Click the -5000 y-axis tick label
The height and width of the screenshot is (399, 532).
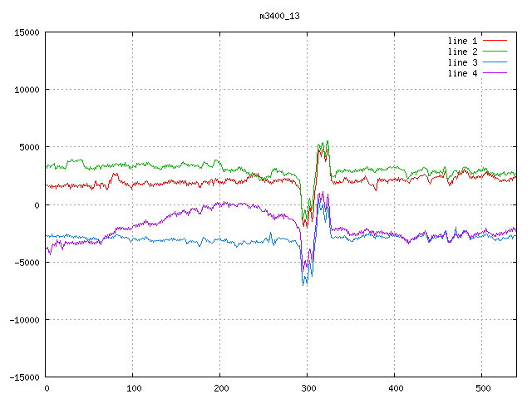click(x=27, y=262)
